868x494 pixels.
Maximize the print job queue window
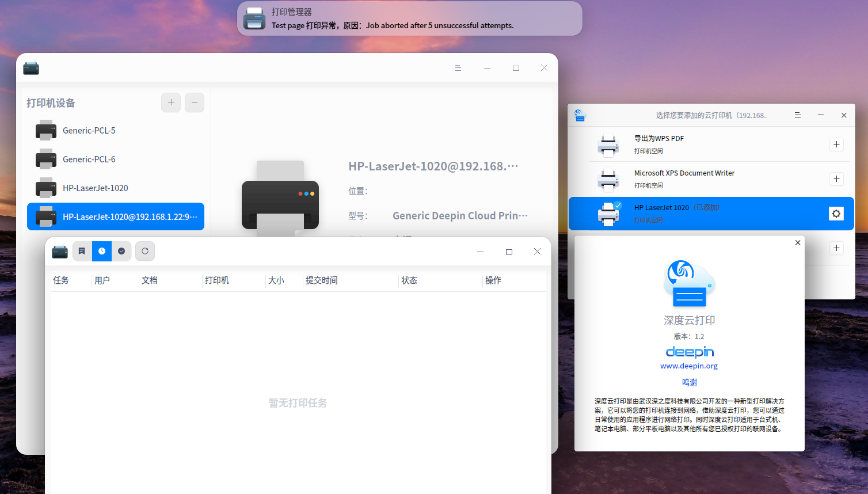pyautogui.click(x=509, y=252)
